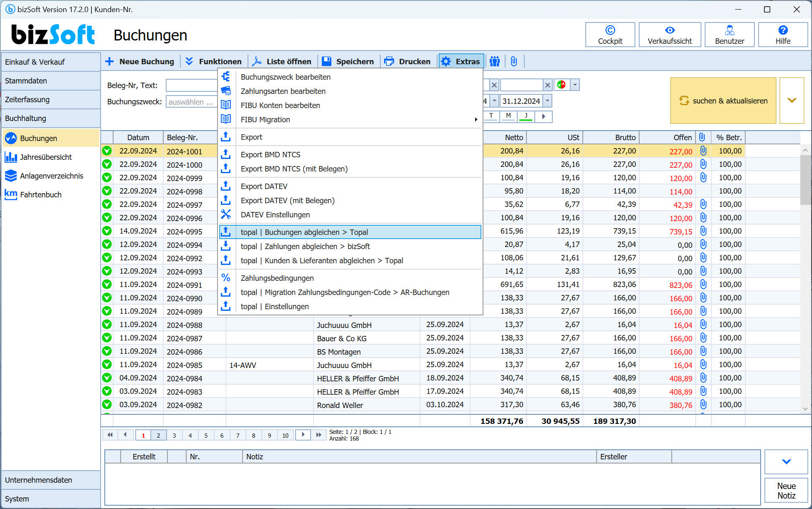This screenshot has height=509, width=812.
Task: Open Benutzer settings
Action: (x=729, y=35)
